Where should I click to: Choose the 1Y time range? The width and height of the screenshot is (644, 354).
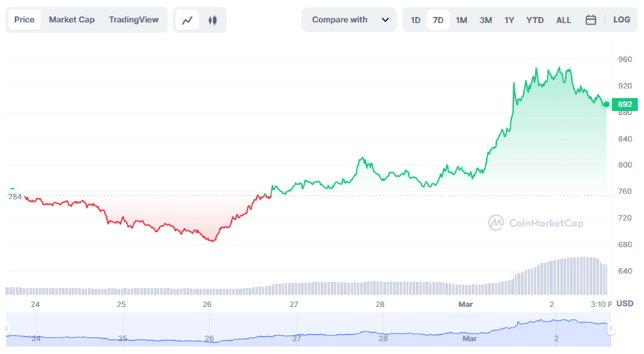pyautogui.click(x=509, y=20)
